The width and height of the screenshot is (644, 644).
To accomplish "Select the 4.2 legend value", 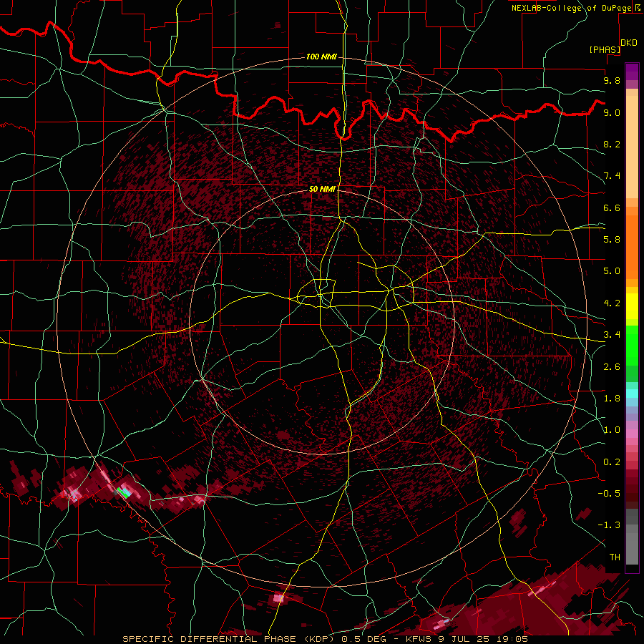I will [x=612, y=303].
